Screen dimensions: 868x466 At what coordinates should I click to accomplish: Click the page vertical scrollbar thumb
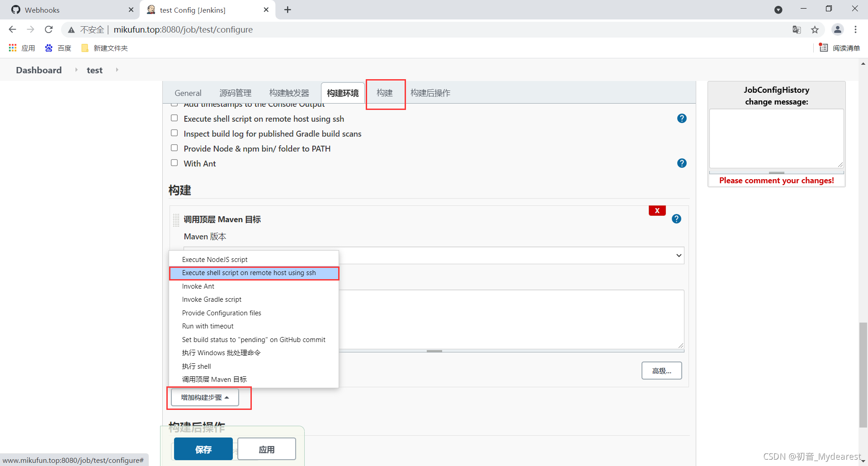(x=863, y=375)
